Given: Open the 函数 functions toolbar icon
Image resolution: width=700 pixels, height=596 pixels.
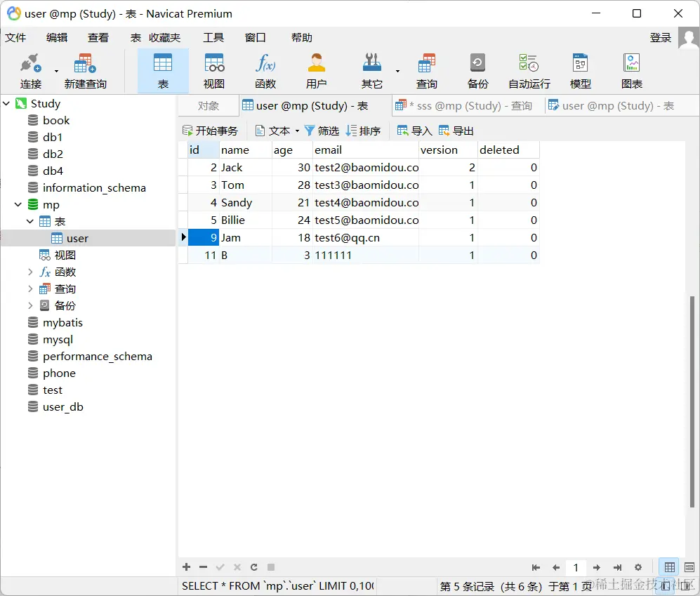Looking at the screenshot, I should point(265,71).
